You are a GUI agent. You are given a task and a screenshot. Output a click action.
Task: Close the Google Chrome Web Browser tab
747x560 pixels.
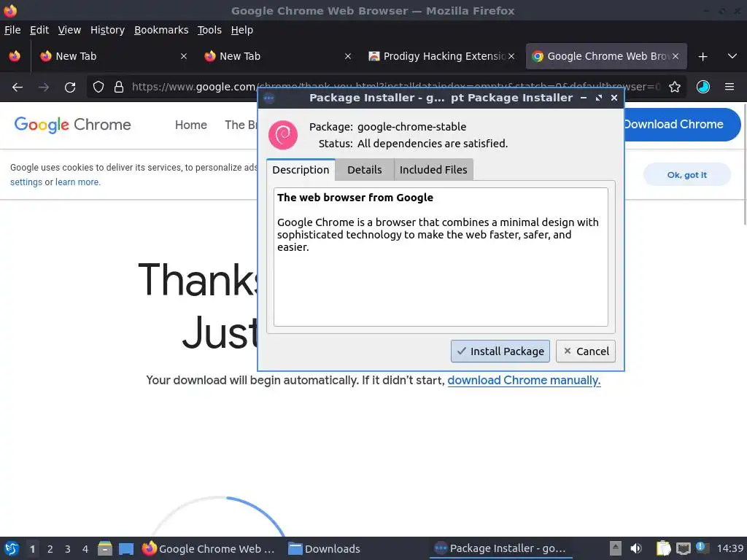pos(676,56)
